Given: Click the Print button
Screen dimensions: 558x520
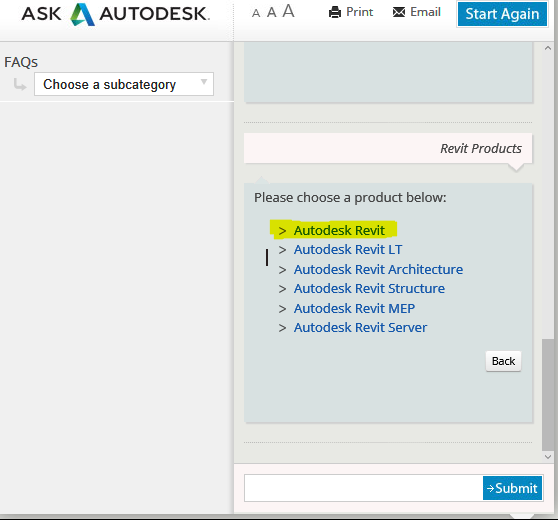Looking at the screenshot, I should tap(351, 12).
